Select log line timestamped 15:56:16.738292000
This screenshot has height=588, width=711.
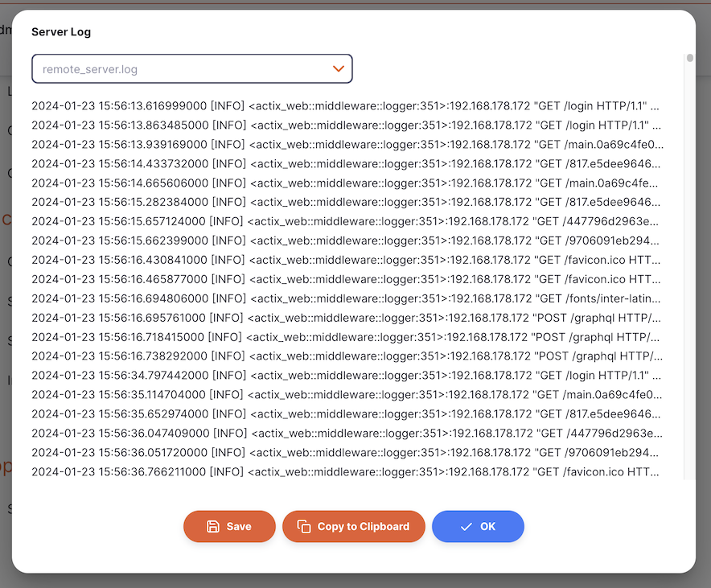point(347,356)
